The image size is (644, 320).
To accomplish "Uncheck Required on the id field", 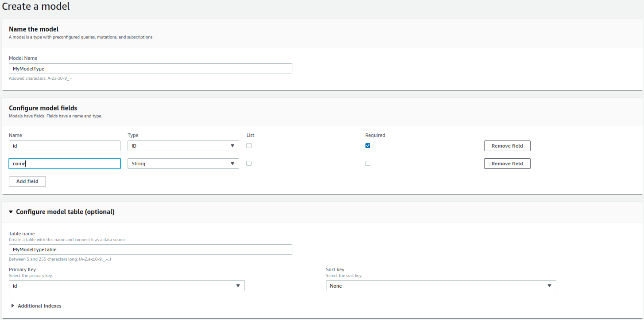I will pos(368,145).
